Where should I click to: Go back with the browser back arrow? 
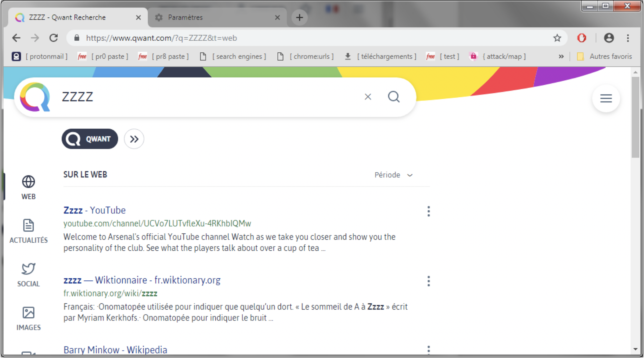click(x=16, y=38)
